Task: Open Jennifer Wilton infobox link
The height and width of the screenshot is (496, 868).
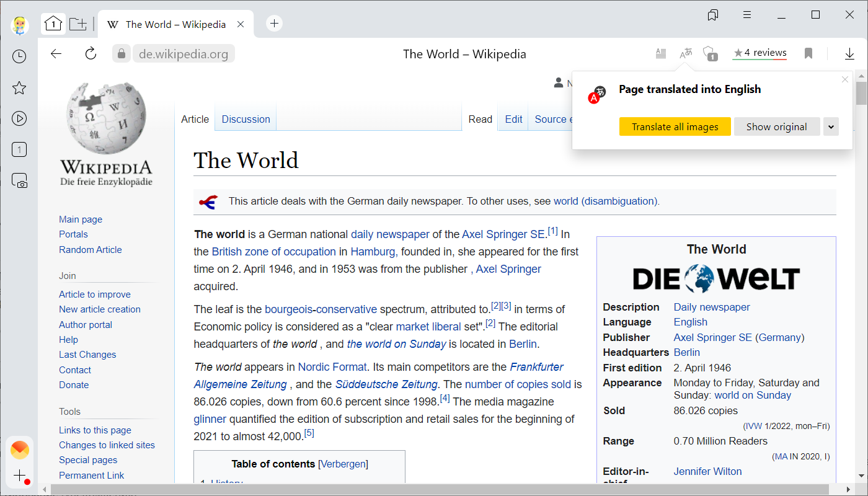Action: coord(707,471)
